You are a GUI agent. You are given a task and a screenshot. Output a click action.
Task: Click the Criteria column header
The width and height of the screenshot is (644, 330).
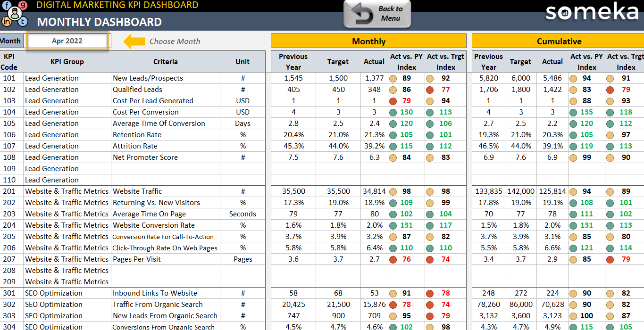point(166,62)
